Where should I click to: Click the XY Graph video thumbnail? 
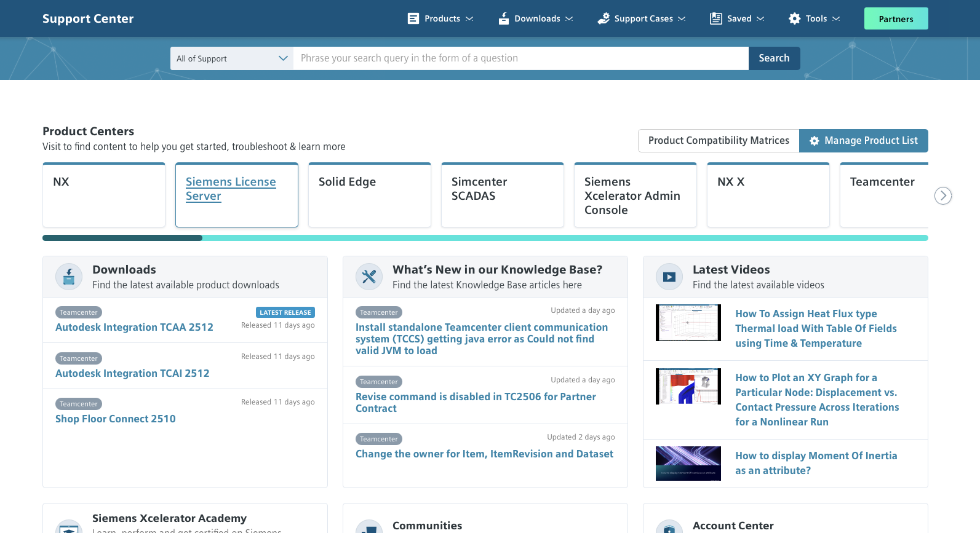pyautogui.click(x=688, y=387)
